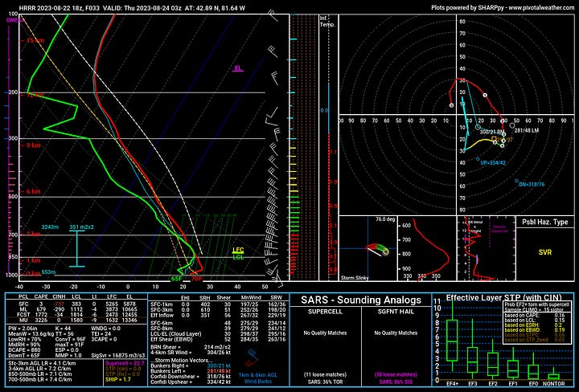The height and width of the screenshot is (392, 579).
Task: Click the SGFNT HAIL analog column header
Action: click(x=396, y=312)
